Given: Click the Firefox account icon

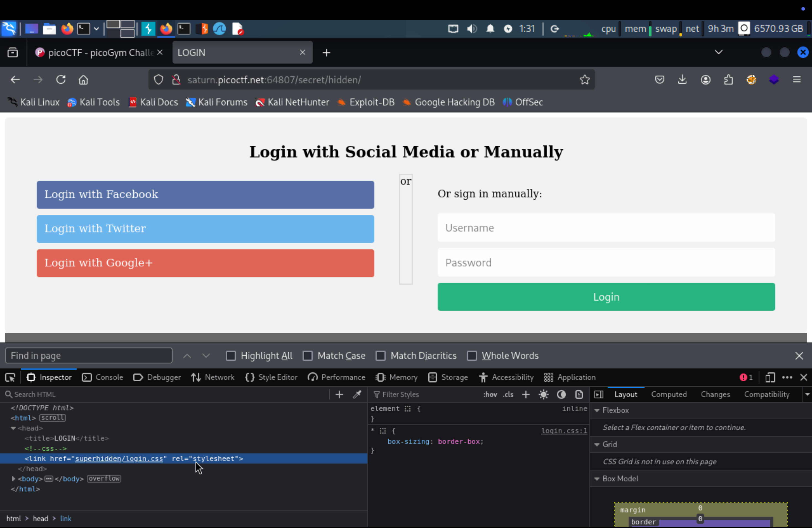Looking at the screenshot, I should point(705,80).
